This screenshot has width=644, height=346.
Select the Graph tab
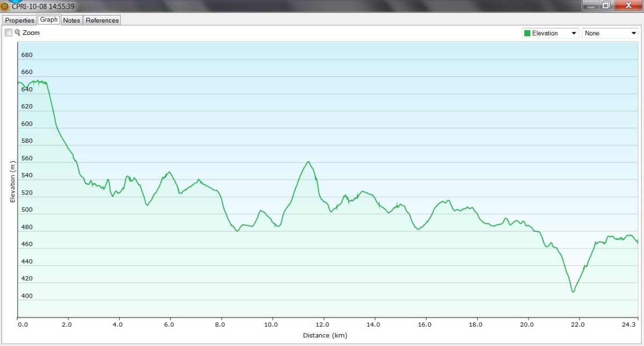(x=48, y=20)
